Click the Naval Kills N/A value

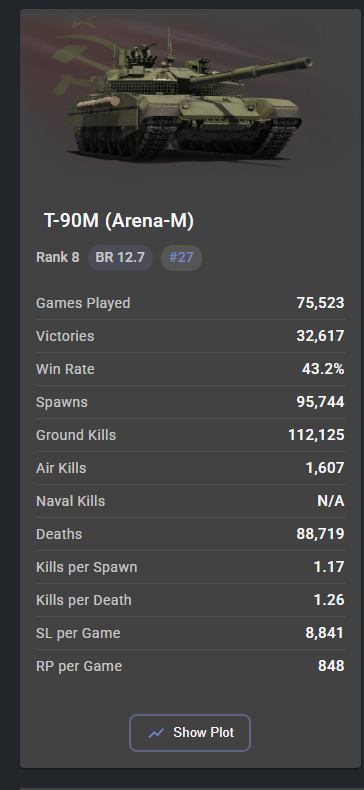(x=331, y=501)
